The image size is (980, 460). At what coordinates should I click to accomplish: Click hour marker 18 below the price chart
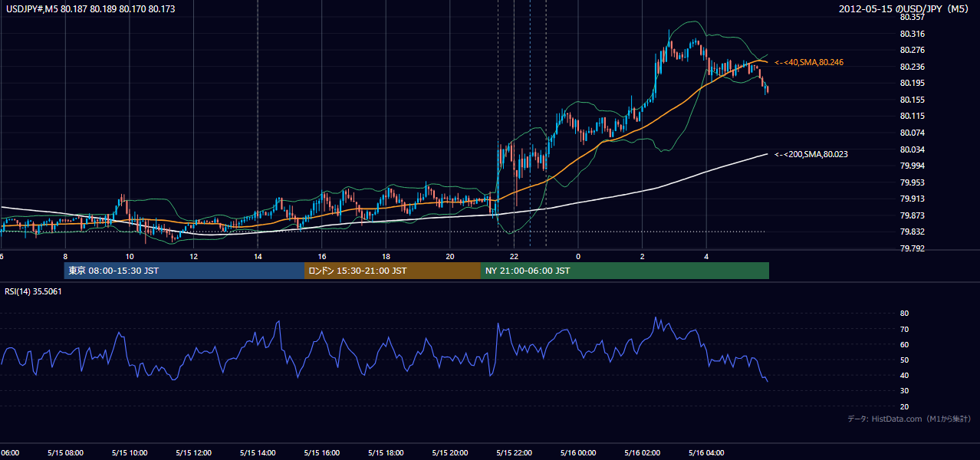[386, 257]
